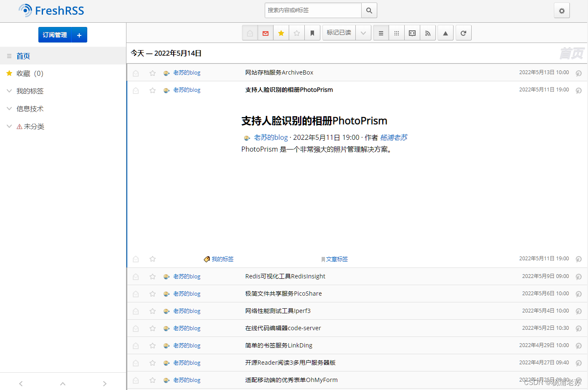
Task: Star the 支持人脸识别的相册PhotoPrism header row
Action: (x=153, y=90)
